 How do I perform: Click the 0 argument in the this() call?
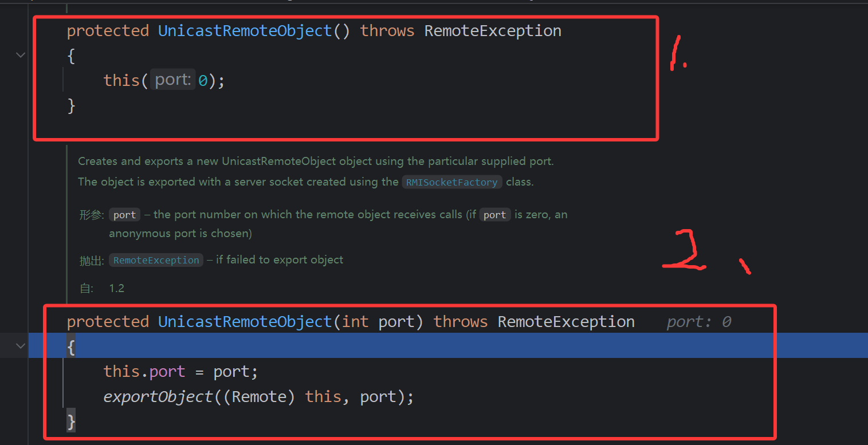tap(203, 81)
